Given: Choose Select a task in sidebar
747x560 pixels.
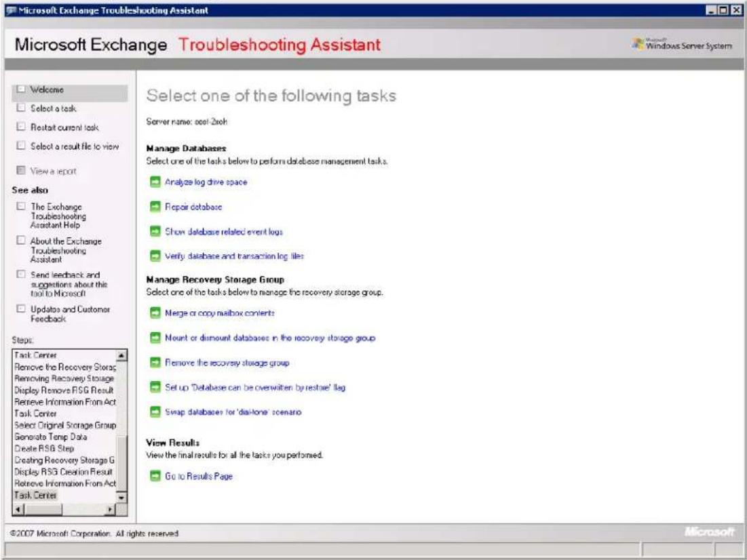Looking at the screenshot, I should (54, 108).
